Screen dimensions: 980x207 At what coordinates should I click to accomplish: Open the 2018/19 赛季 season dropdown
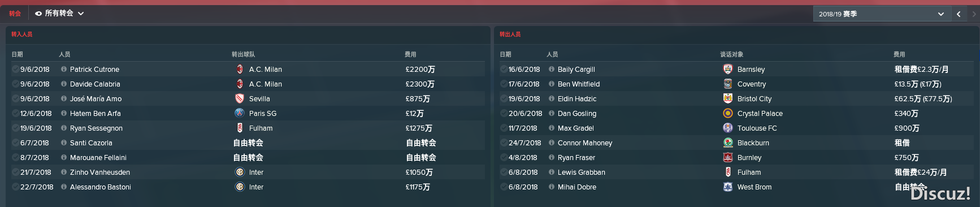coord(881,14)
